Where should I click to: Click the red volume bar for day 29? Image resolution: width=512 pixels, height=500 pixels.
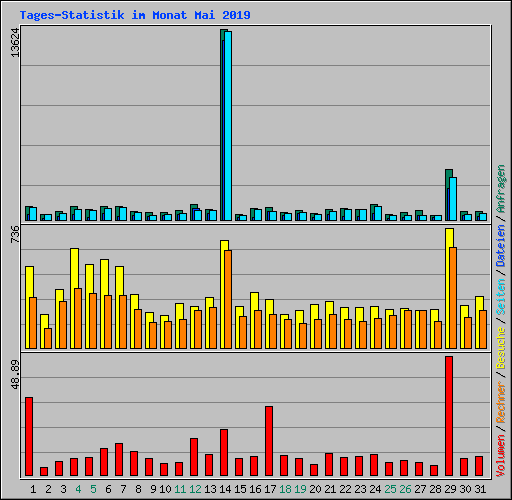point(449,416)
